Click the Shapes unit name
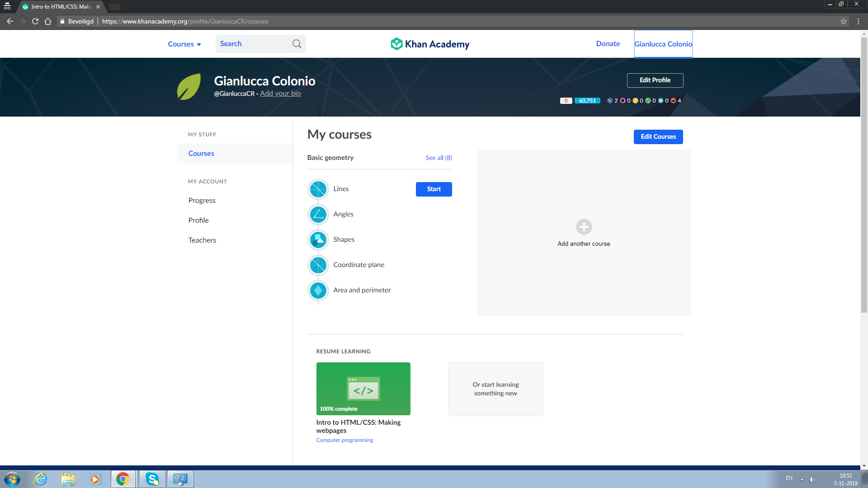The height and width of the screenshot is (488, 868). (344, 239)
